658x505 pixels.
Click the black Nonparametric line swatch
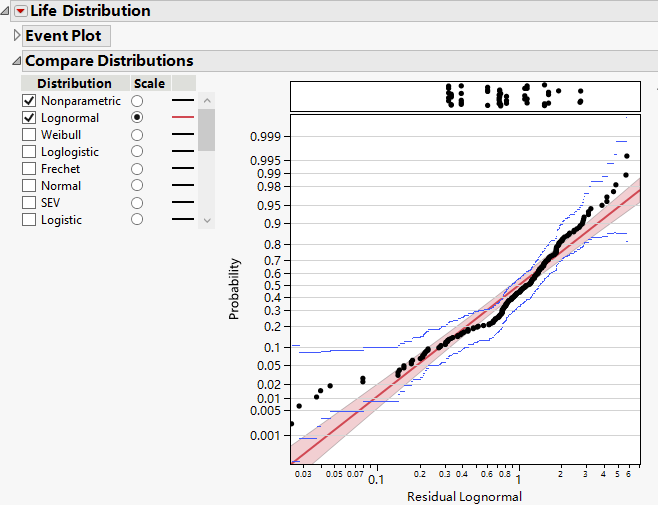pyautogui.click(x=183, y=100)
